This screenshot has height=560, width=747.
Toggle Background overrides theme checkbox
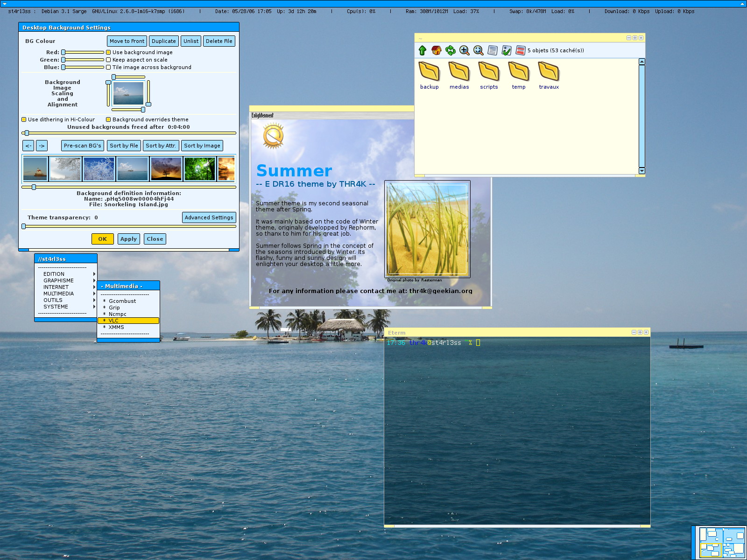coord(108,119)
